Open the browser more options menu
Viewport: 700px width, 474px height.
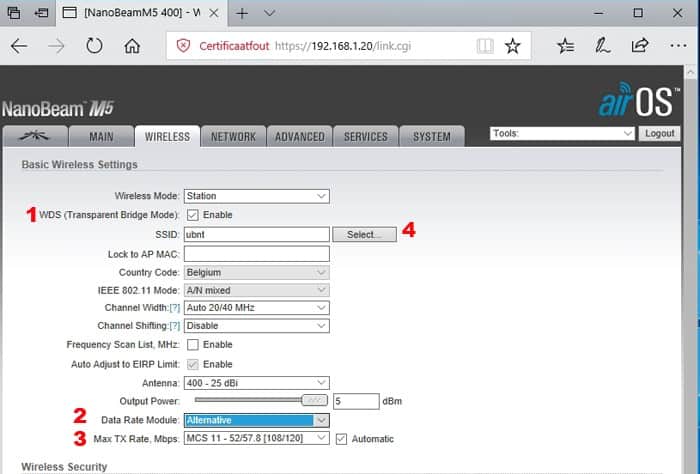[x=678, y=46]
